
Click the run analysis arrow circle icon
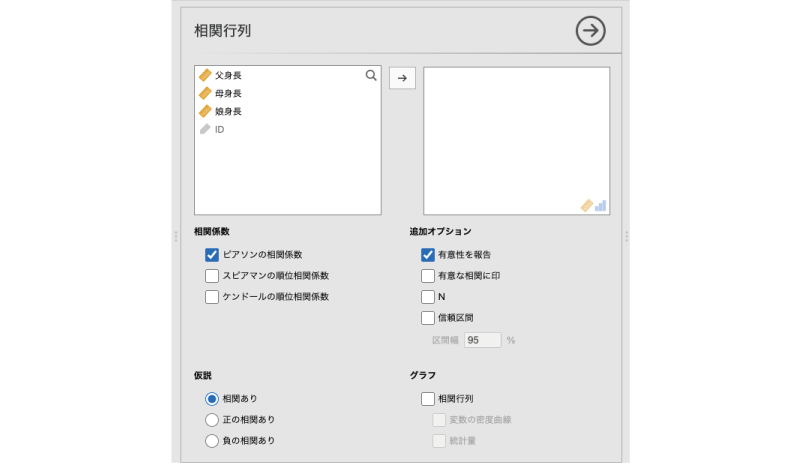point(591,31)
